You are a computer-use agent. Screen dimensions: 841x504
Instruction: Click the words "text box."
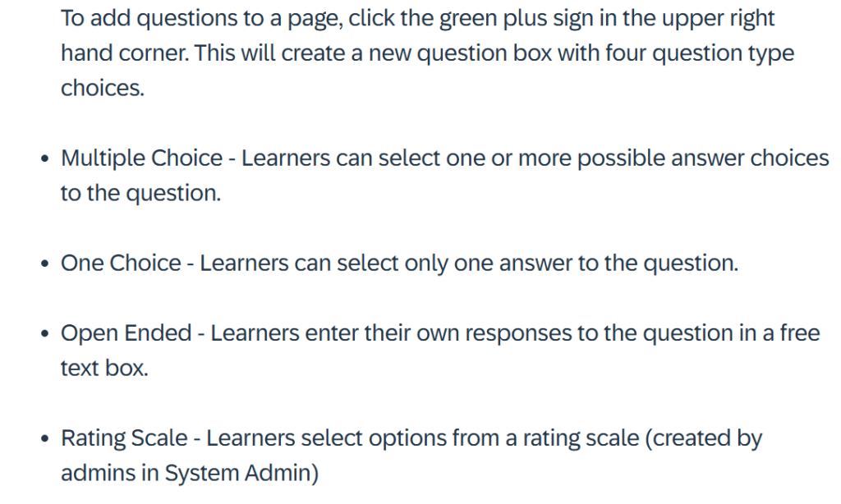[x=104, y=369]
